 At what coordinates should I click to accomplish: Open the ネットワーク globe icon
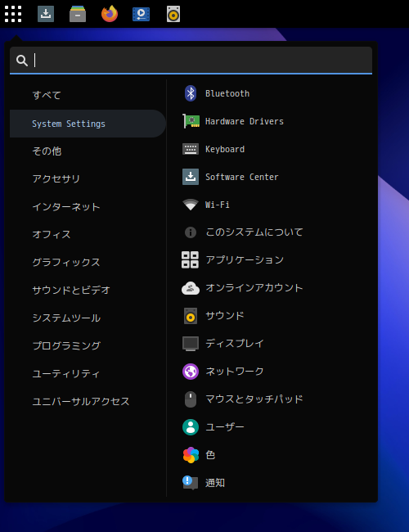click(191, 372)
